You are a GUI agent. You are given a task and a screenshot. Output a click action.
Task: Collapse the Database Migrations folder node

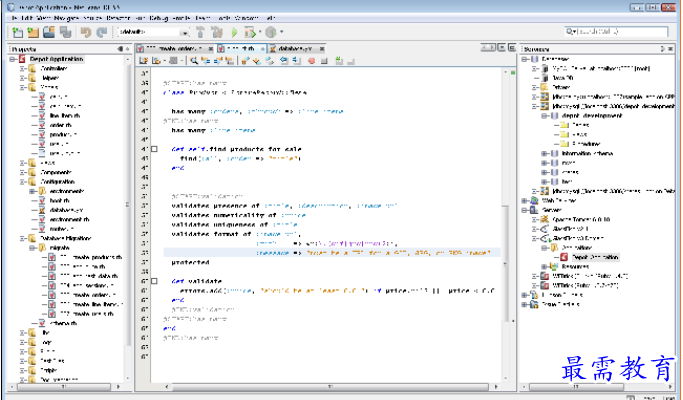21,236
